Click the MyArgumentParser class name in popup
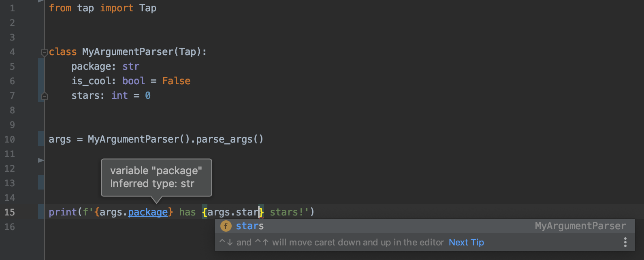Screen dimensions: 644x260 [580, 226]
